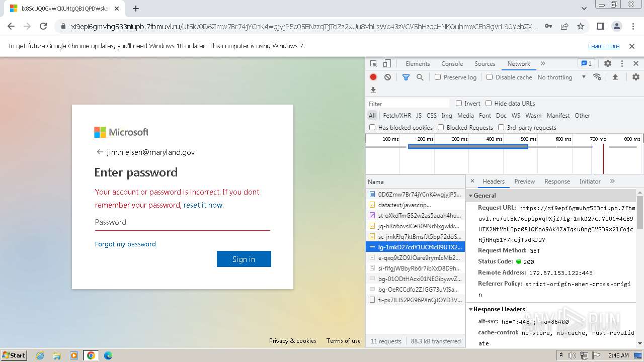The width and height of the screenshot is (644, 362).
Task: Switch to the Console panel
Action: tap(452, 64)
